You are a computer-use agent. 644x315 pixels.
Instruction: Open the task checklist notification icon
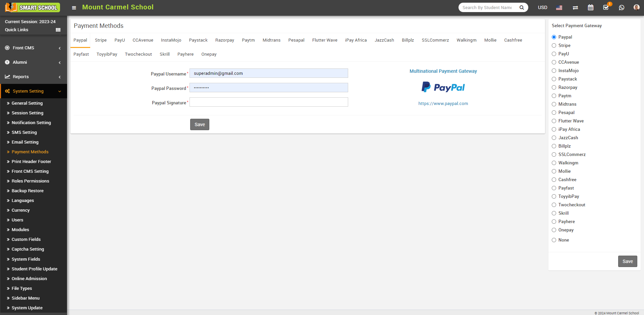(x=606, y=7)
